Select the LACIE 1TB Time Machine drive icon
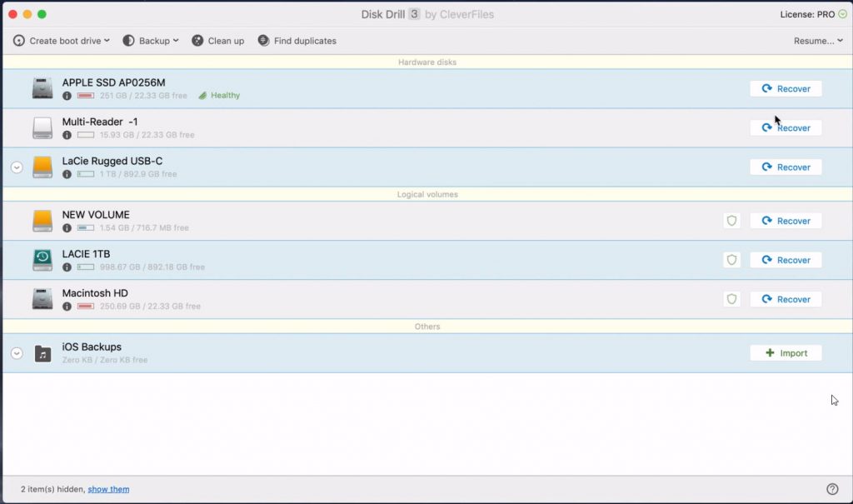Viewport: 853px width, 504px height. 42,260
